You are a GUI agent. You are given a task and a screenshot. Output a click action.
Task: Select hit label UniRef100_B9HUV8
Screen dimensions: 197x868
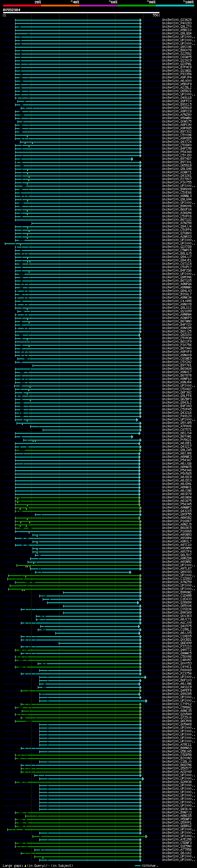(x=177, y=189)
